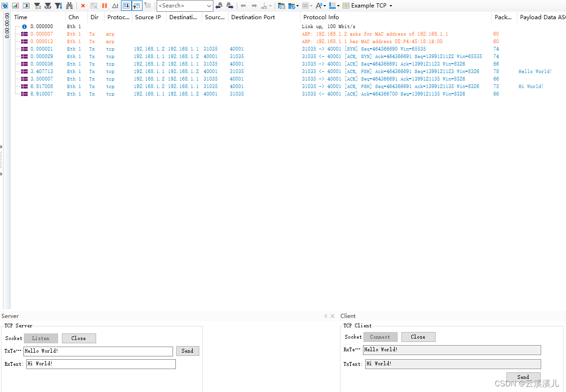Click the Example TCP column layout icon
The height and width of the screenshot is (392, 566).
(346, 6)
